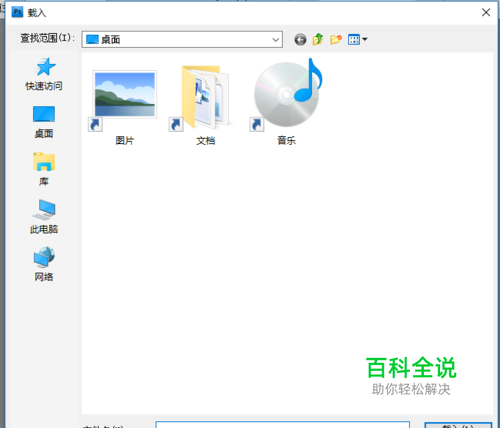Open Libraries (库) in the sidebar
The image size is (500, 428).
44,169
